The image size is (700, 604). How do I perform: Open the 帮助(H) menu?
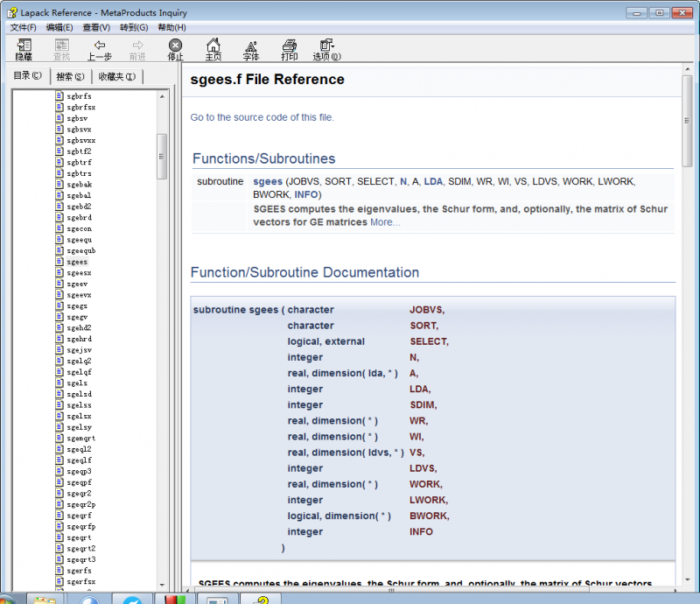172,28
